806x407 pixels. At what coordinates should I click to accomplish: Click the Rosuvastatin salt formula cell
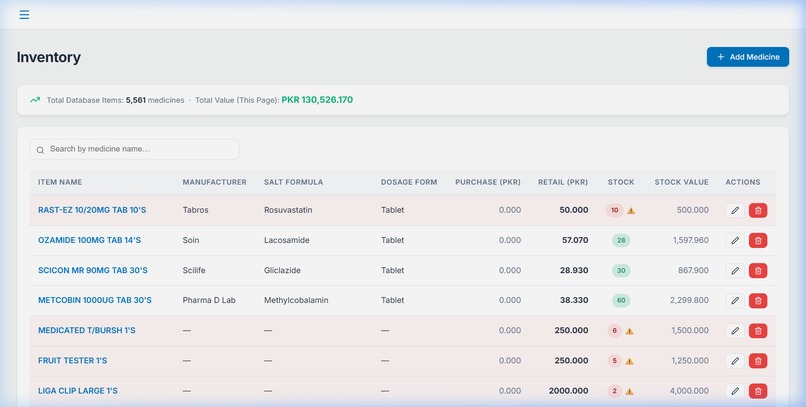tap(288, 210)
